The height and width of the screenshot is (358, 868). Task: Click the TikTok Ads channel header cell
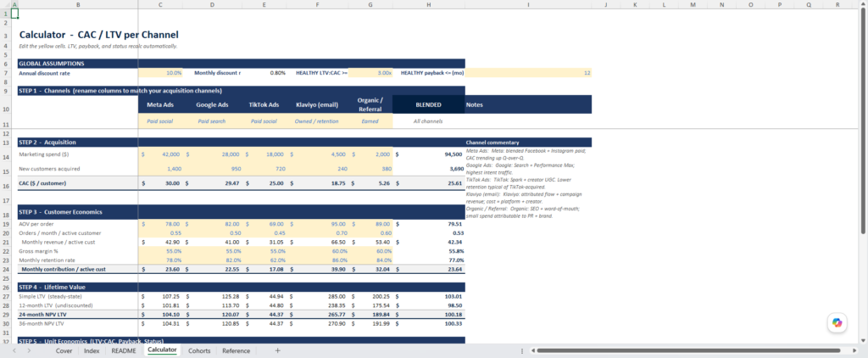point(264,104)
